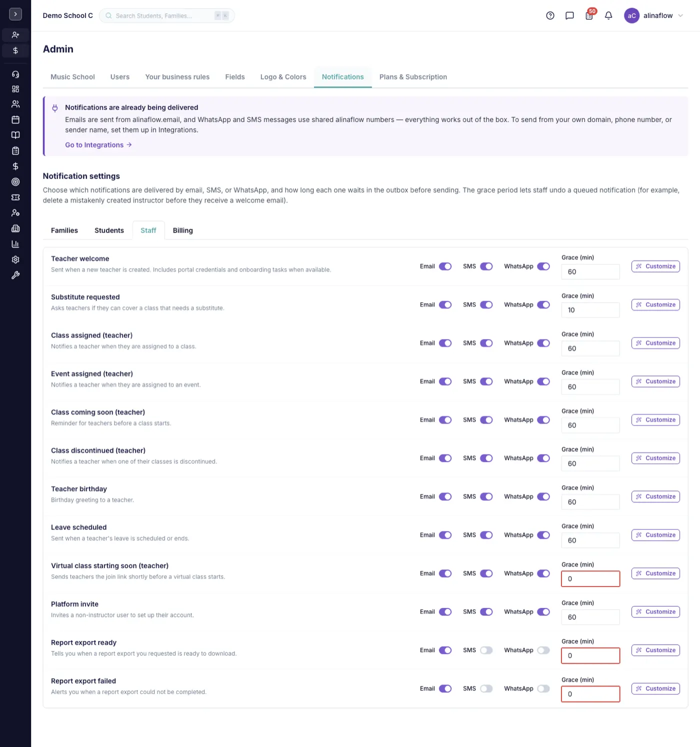The width and height of the screenshot is (700, 747).
Task: Select the Billing notification tab
Action: (183, 230)
